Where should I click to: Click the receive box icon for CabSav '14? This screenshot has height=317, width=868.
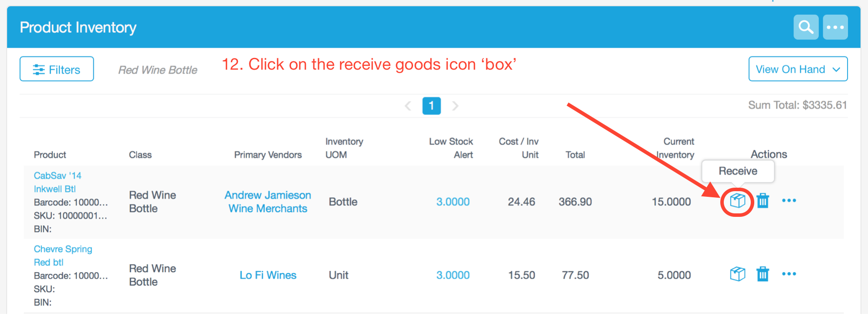737,201
